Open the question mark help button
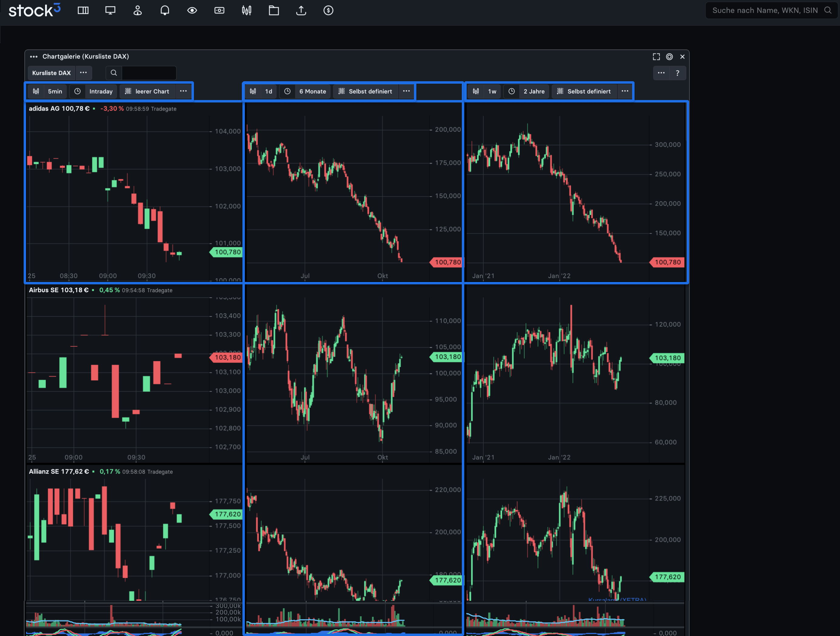 click(x=678, y=73)
